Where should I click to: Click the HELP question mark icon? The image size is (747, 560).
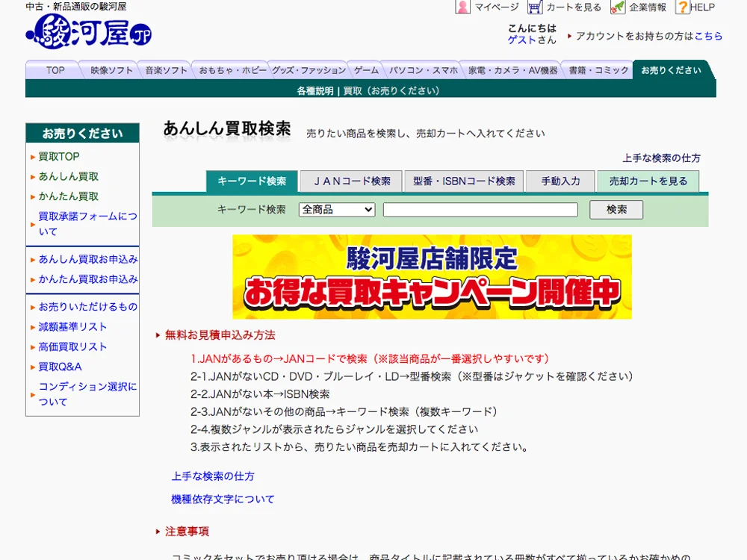pos(683,7)
